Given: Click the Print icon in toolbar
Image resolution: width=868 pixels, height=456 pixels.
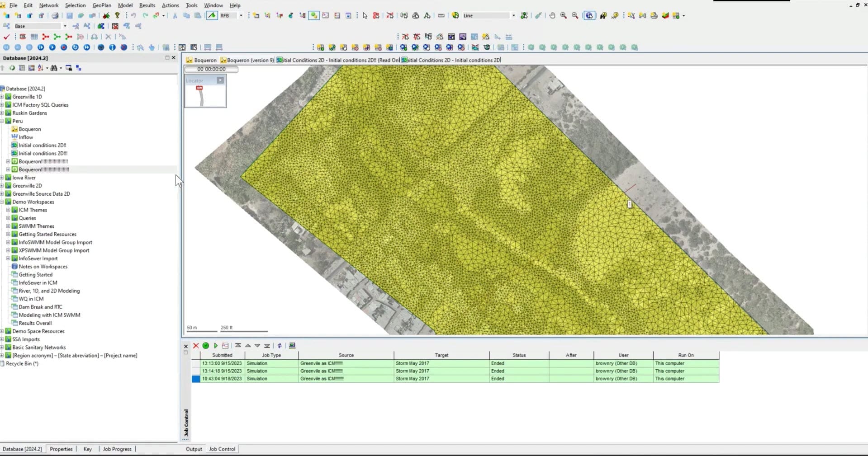Looking at the screenshot, I should click(55, 15).
